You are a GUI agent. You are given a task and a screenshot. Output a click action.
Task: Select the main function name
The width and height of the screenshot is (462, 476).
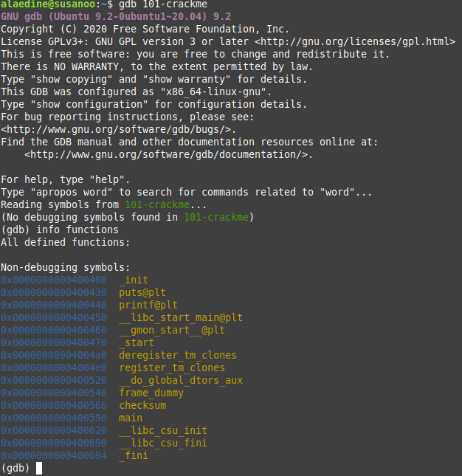pos(131,418)
